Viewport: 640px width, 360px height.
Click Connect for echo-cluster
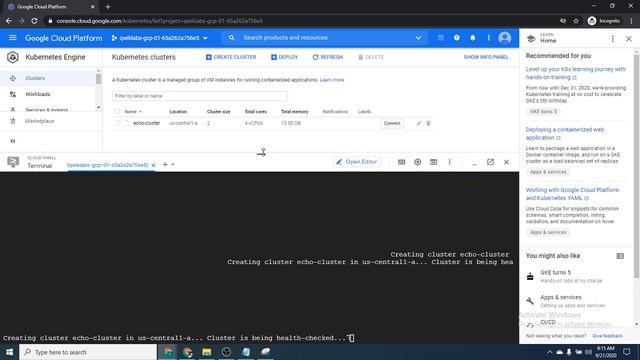pos(392,123)
